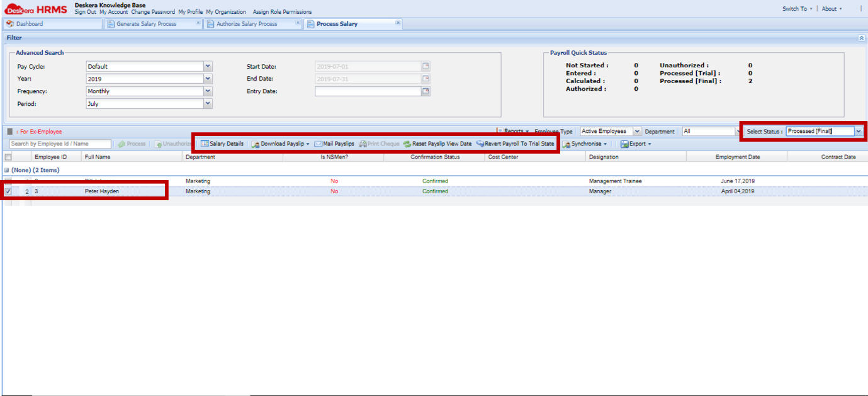Close the Generate Salary Process tab
This screenshot has width=868, height=396.
click(198, 23)
